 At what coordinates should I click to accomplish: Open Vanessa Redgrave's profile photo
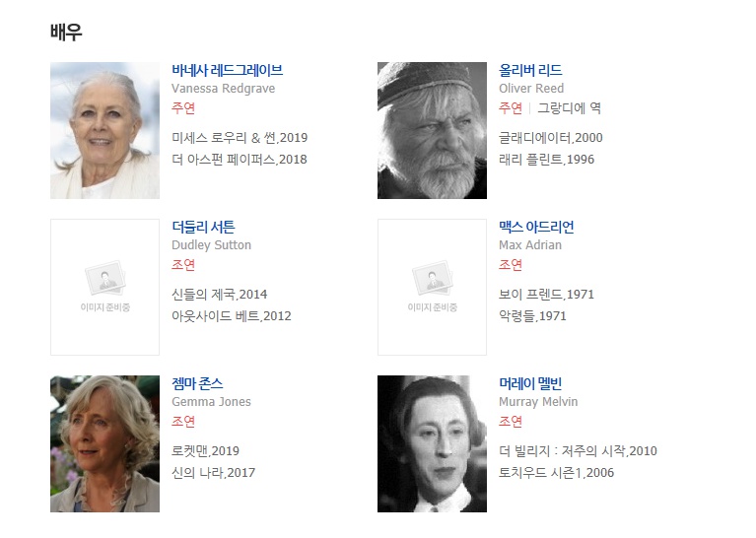(104, 130)
